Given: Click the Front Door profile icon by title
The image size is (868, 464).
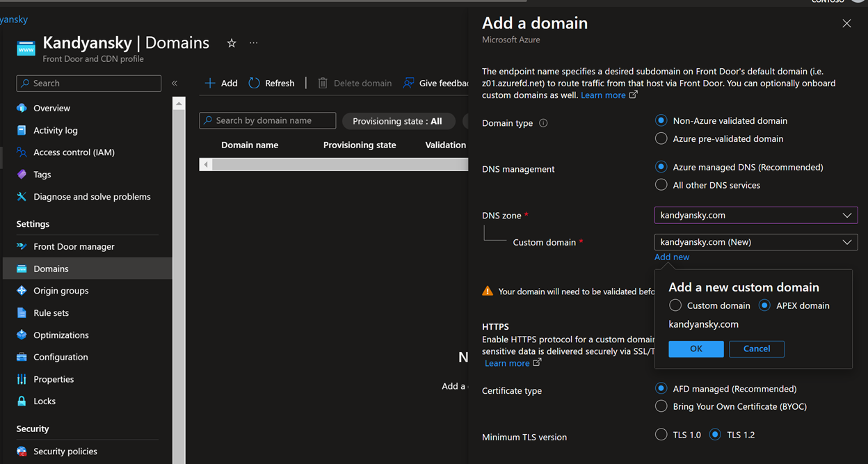Looking at the screenshot, I should pos(26,48).
